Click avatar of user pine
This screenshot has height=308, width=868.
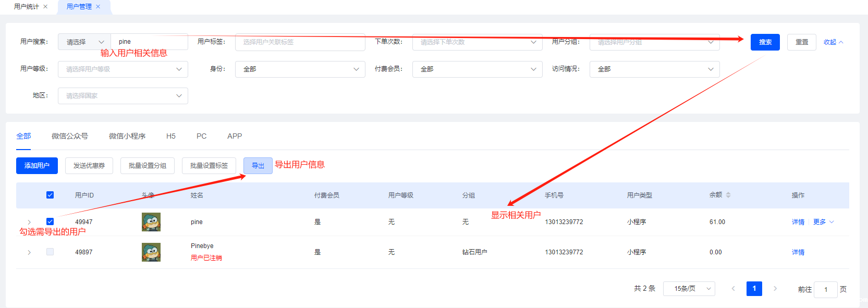click(151, 222)
